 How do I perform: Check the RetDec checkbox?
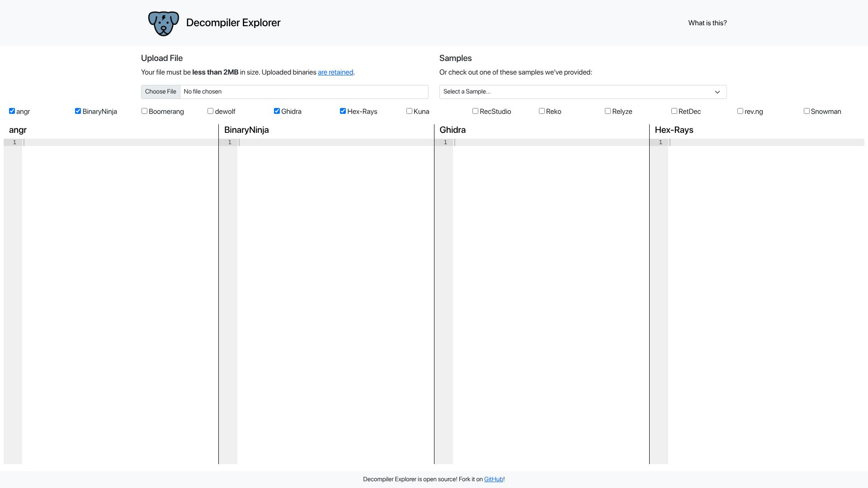(674, 111)
